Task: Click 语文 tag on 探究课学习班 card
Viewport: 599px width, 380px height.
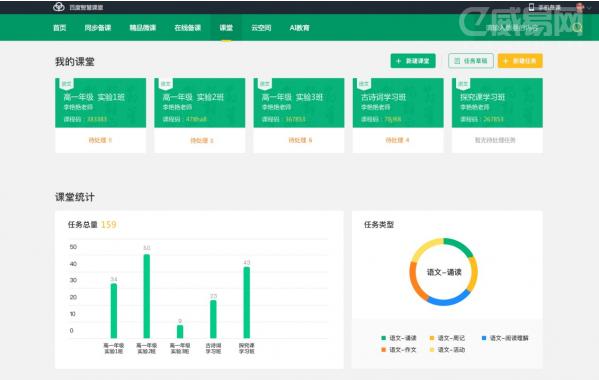Action: pos(463,84)
